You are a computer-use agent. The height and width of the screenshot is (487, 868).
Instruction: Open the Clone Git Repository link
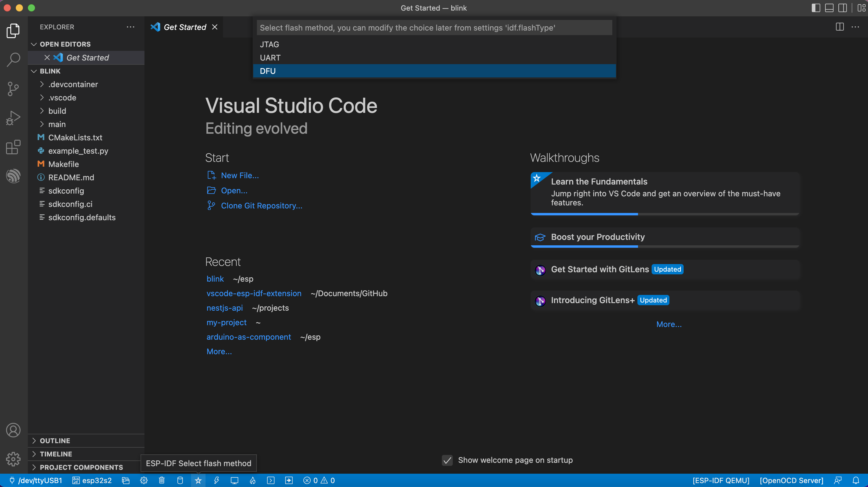click(x=262, y=205)
